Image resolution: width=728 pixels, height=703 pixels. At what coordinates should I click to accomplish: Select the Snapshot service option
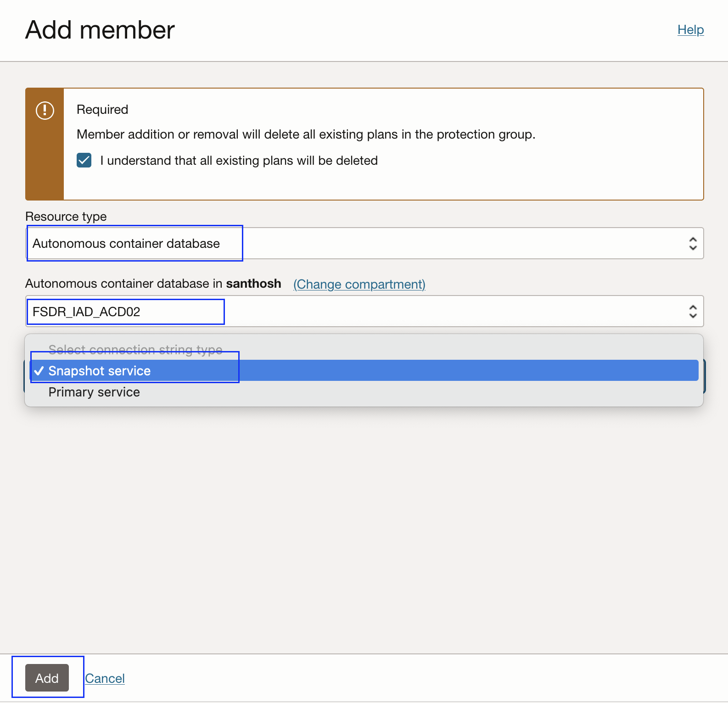coord(100,371)
